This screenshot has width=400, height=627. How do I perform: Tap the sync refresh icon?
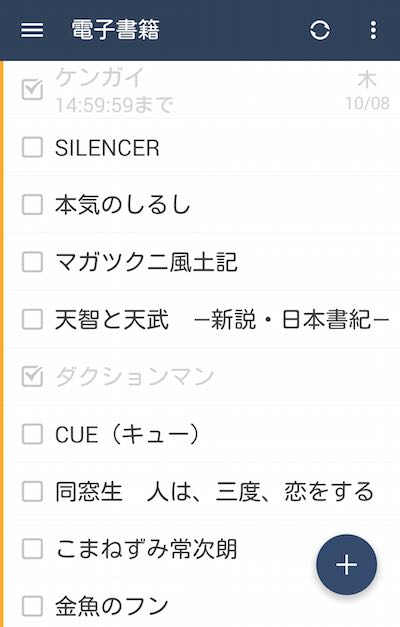pos(320,30)
